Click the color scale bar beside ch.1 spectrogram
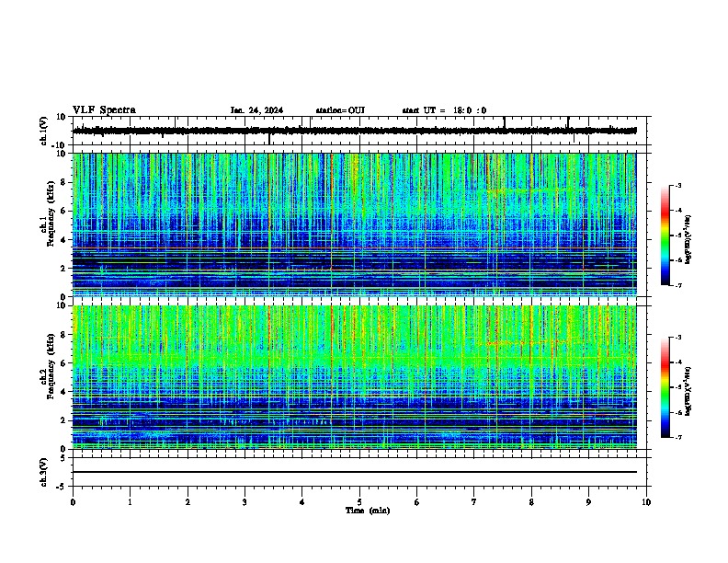The image size is (728, 563). 665,236
